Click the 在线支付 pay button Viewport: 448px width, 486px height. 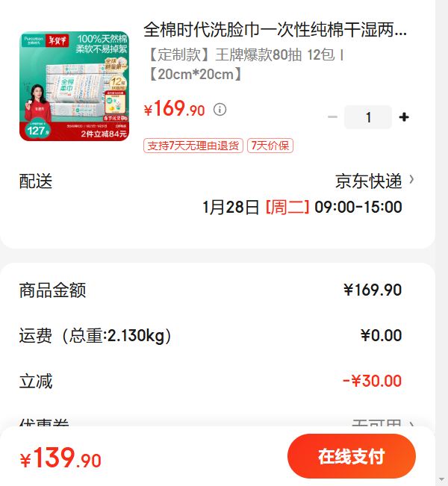coord(352,456)
